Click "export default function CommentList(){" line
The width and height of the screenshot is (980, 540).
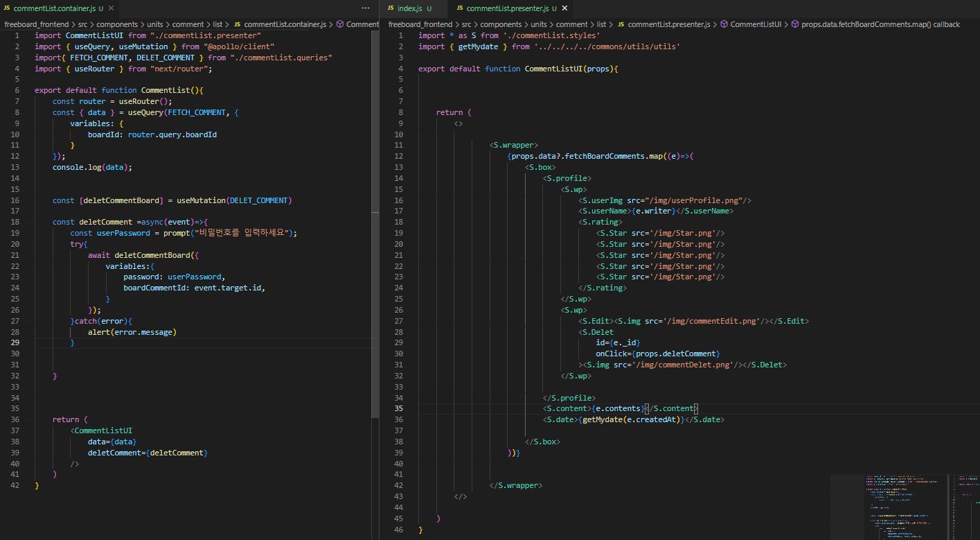point(118,90)
